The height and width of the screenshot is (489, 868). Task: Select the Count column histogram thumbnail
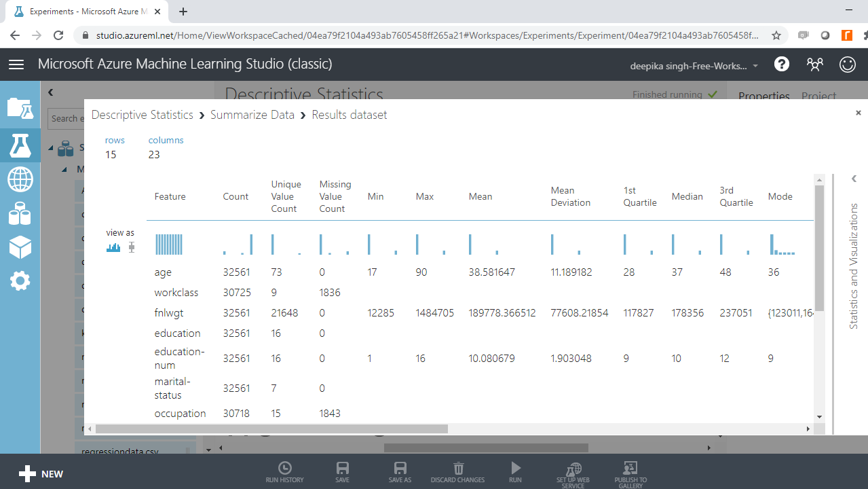238,244
